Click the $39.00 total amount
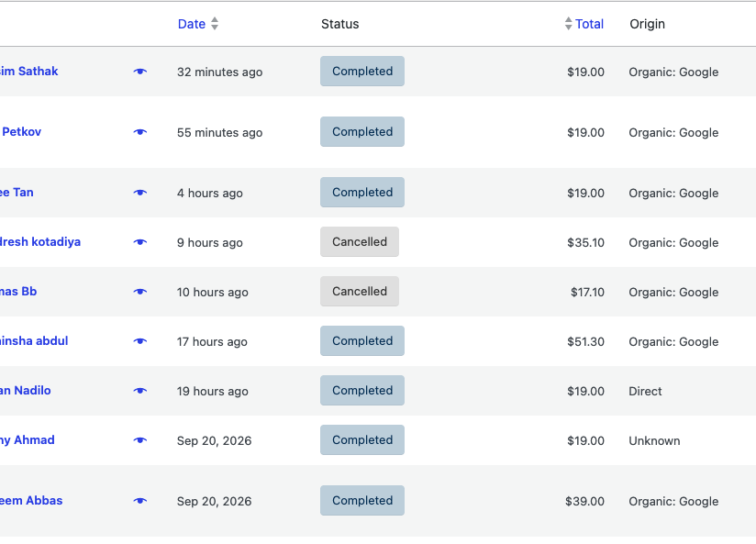 584,502
